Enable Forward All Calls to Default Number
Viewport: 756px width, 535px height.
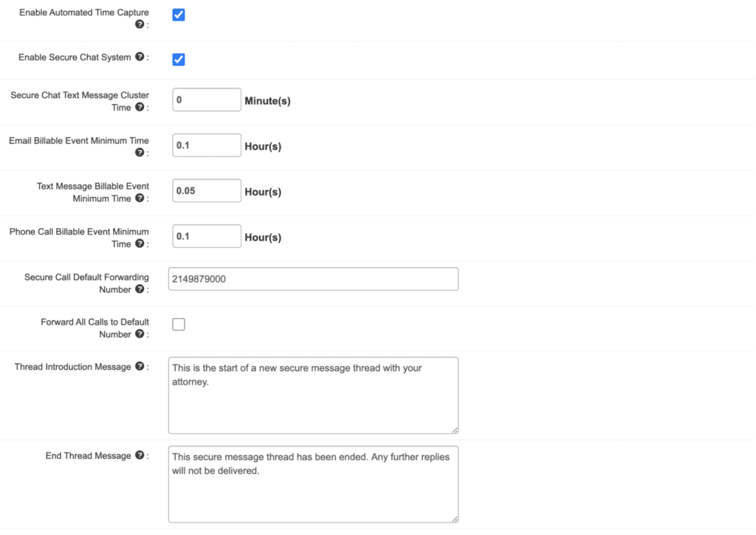click(x=179, y=324)
